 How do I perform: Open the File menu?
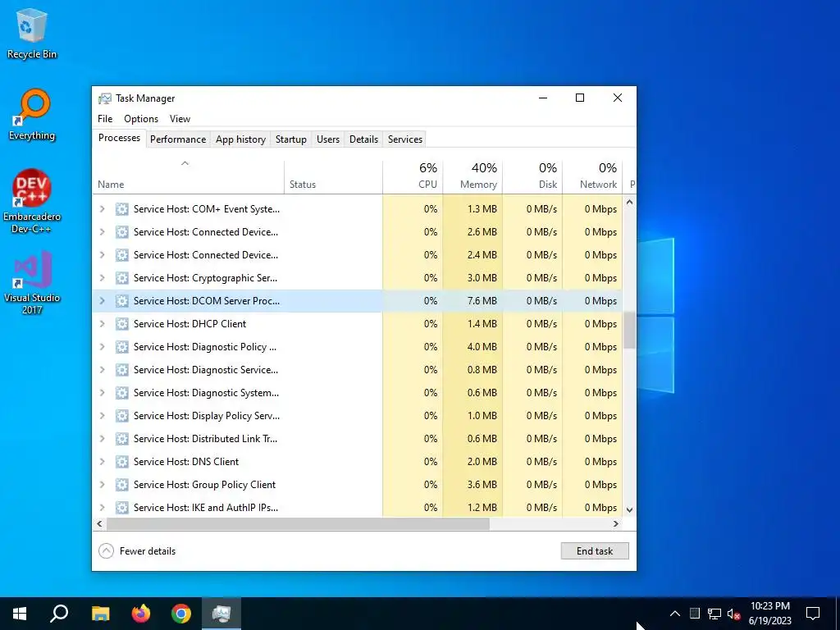tap(105, 119)
